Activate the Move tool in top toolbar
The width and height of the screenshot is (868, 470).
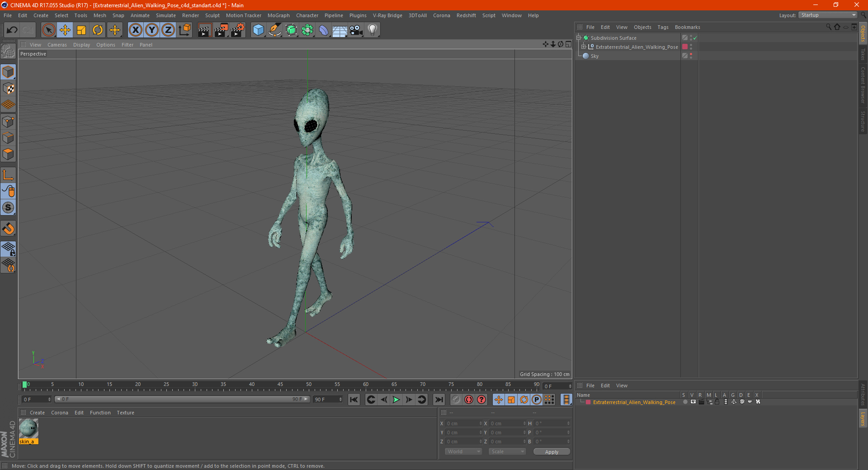point(65,30)
